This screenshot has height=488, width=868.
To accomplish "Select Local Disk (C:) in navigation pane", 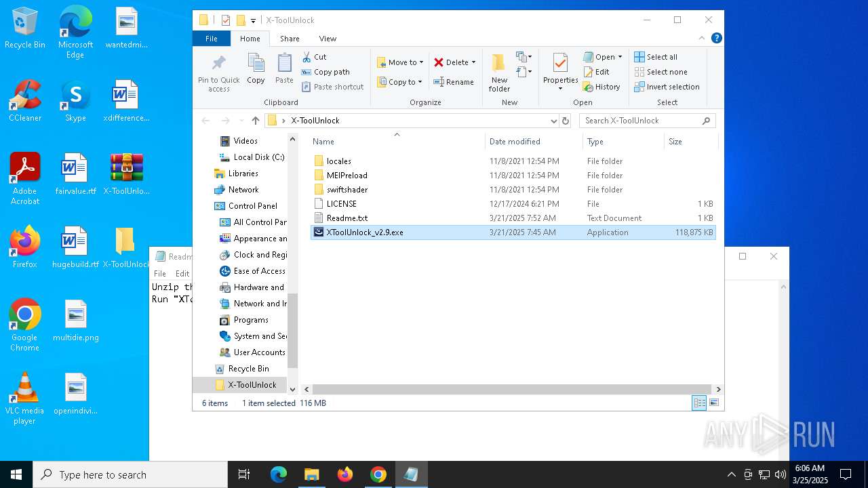I will (258, 157).
